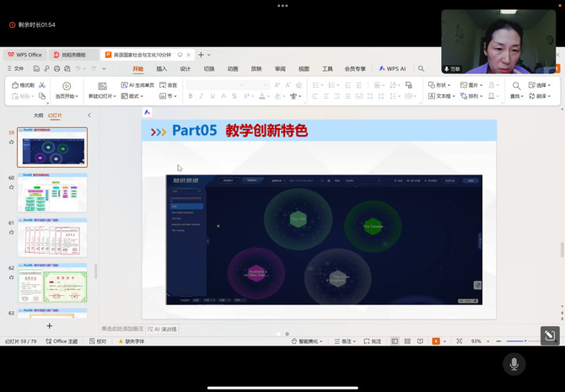
Task: Switch to the 插入 ribbon tab
Action: click(x=162, y=69)
